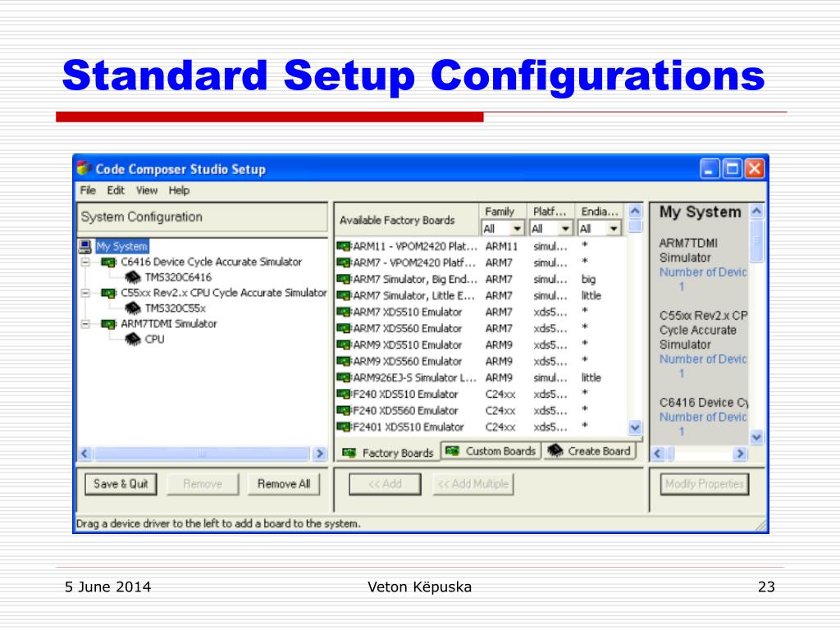This screenshot has height=630, width=840.
Task: Collapse the C6416 Device Cycle Accurate Simulator node
Action: pyautogui.click(x=85, y=262)
